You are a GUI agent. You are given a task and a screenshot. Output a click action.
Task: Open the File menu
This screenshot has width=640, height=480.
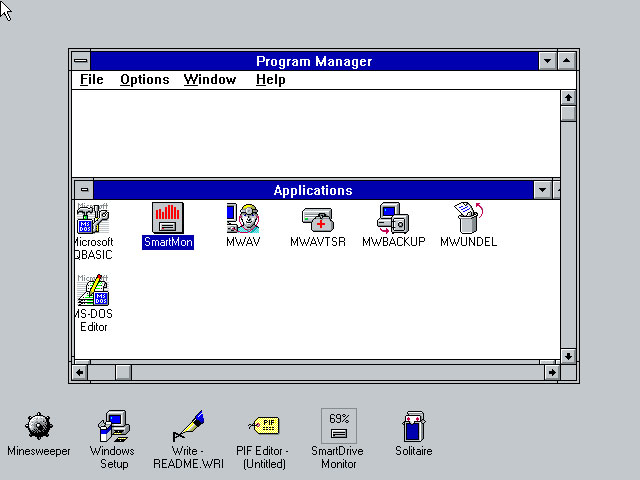92,80
